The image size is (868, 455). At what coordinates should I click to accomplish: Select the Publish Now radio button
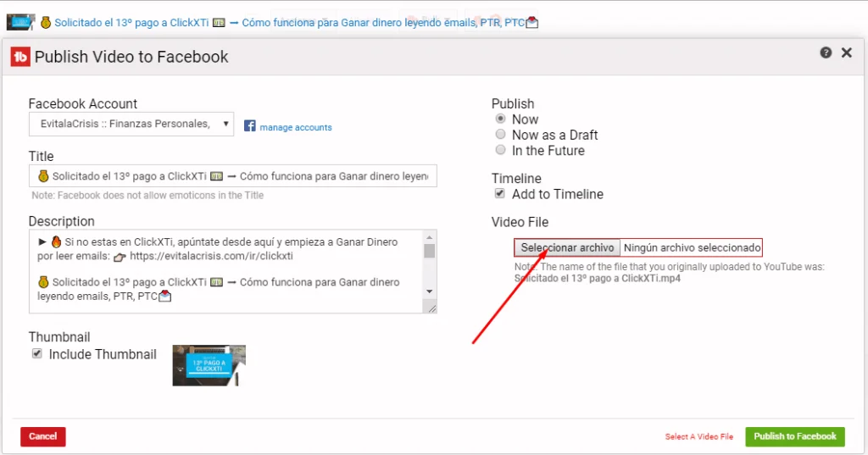(500, 119)
